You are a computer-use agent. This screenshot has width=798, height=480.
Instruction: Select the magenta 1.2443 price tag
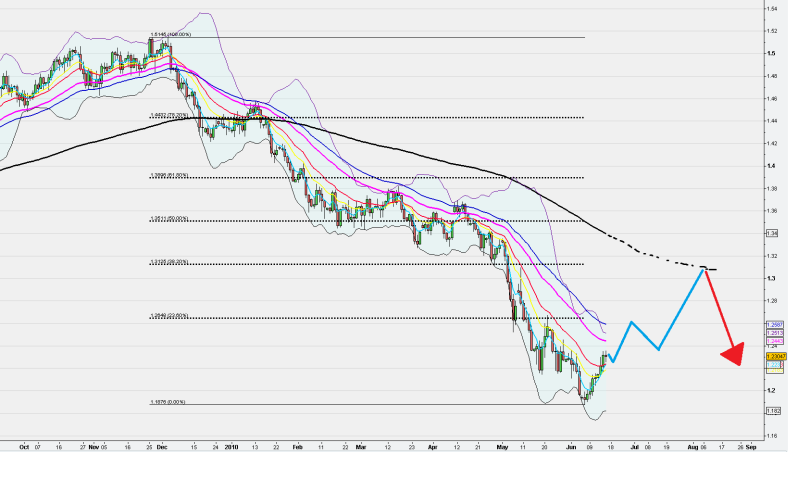tap(774, 341)
